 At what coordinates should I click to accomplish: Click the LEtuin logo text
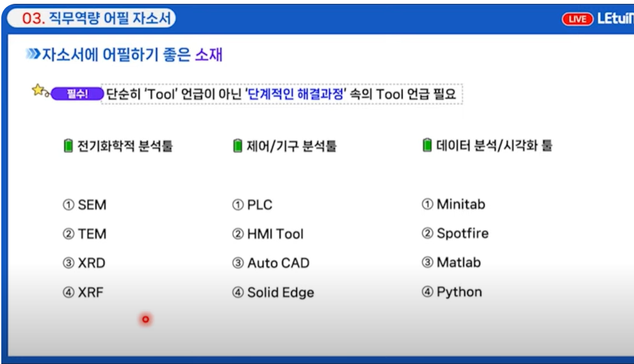[615, 19]
